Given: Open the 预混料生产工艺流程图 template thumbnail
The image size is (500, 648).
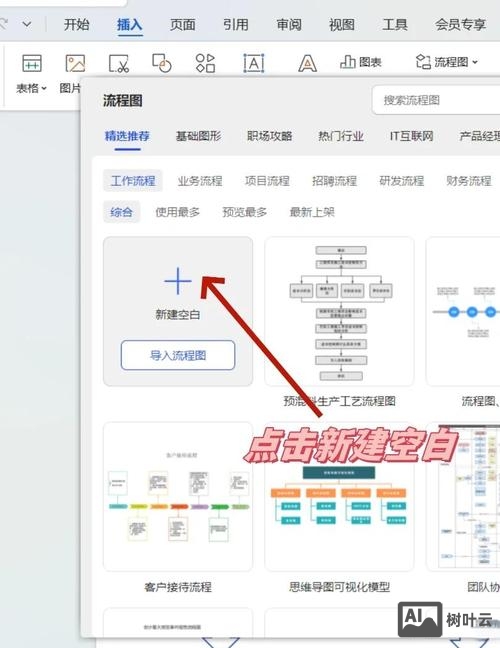Looking at the screenshot, I should pyautogui.click(x=339, y=311).
